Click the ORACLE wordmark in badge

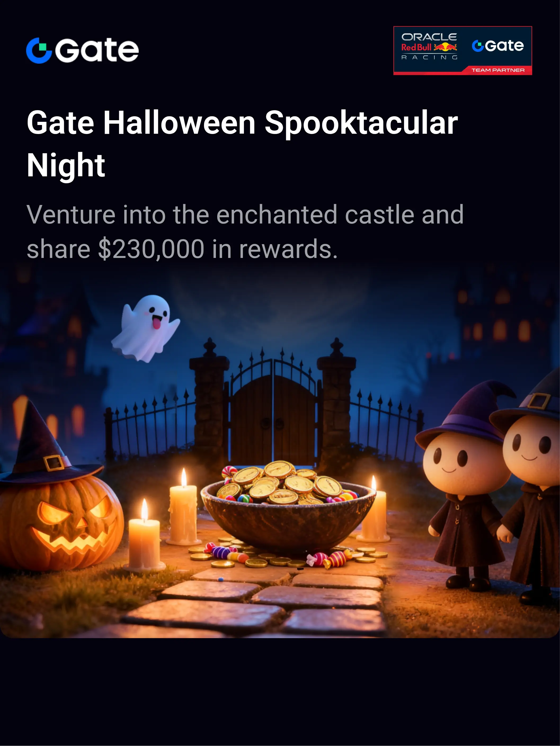pyautogui.click(x=429, y=37)
